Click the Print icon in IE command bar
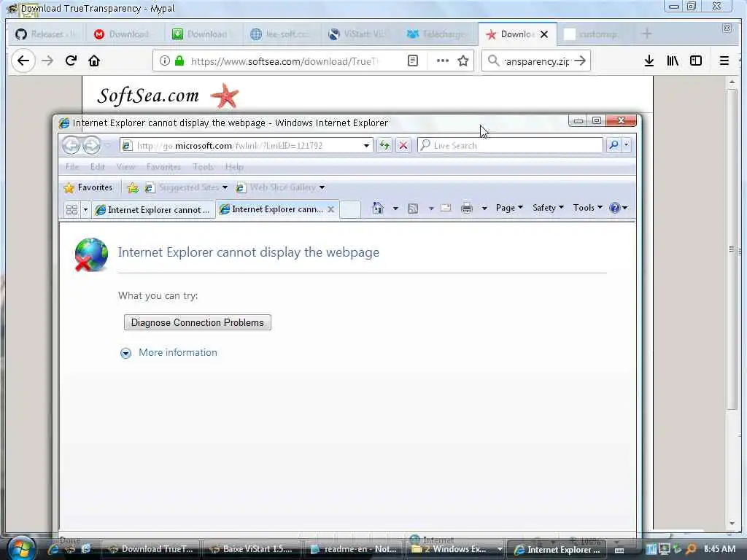 [467, 208]
